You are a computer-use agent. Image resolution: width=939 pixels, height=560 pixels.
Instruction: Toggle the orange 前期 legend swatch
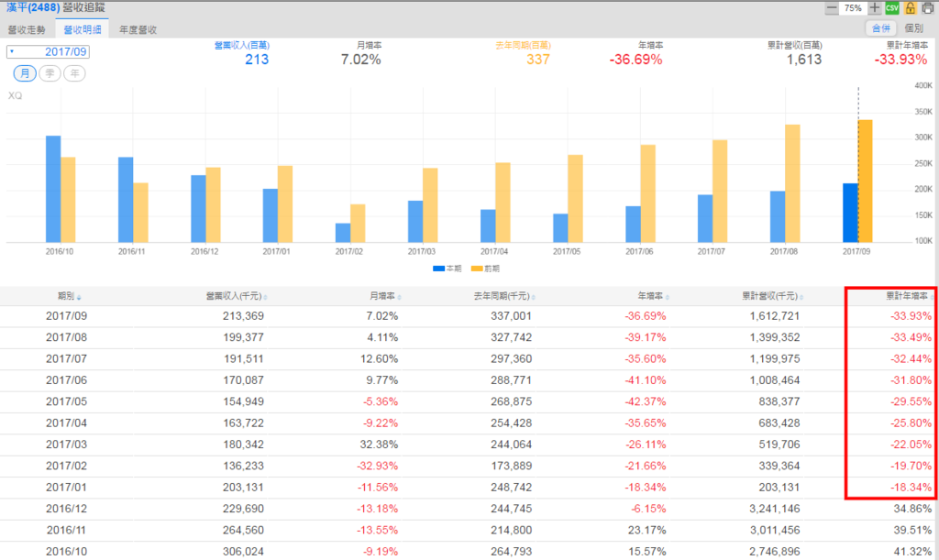coord(477,269)
